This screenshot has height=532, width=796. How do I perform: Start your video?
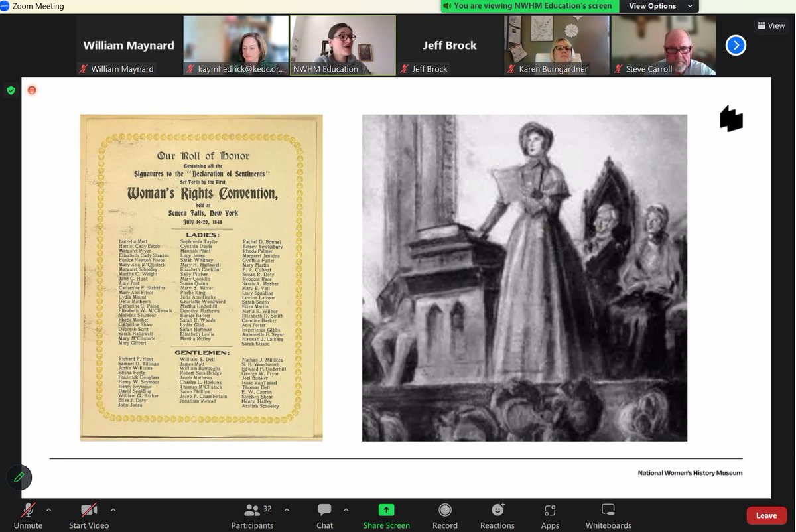[88, 515]
